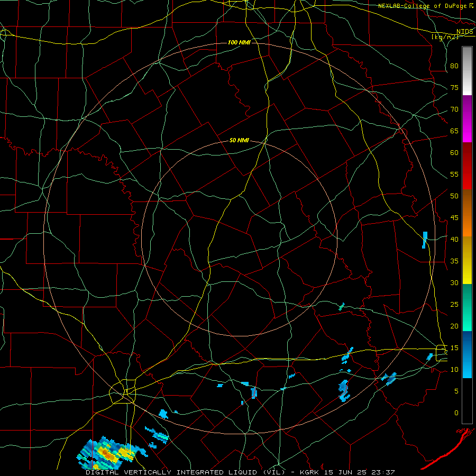Click the 65 value on the color scale
This screenshot has height=476, width=476.
coord(454,131)
